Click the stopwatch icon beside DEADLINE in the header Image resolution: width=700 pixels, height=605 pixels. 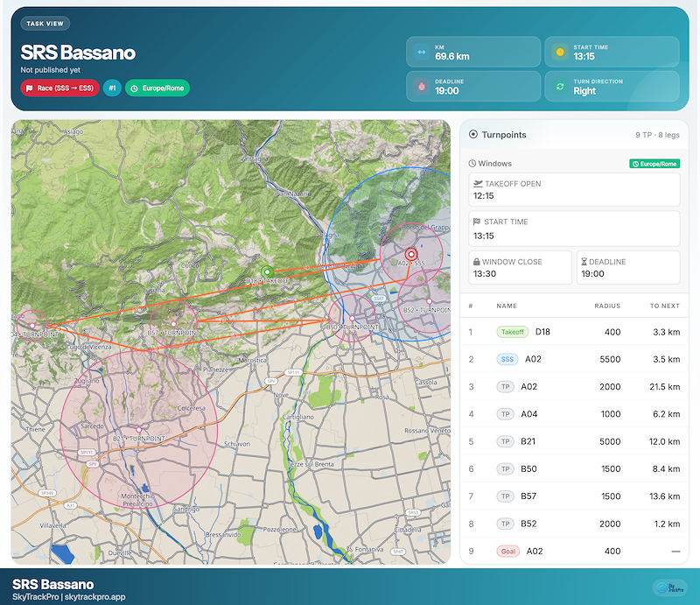(422, 86)
